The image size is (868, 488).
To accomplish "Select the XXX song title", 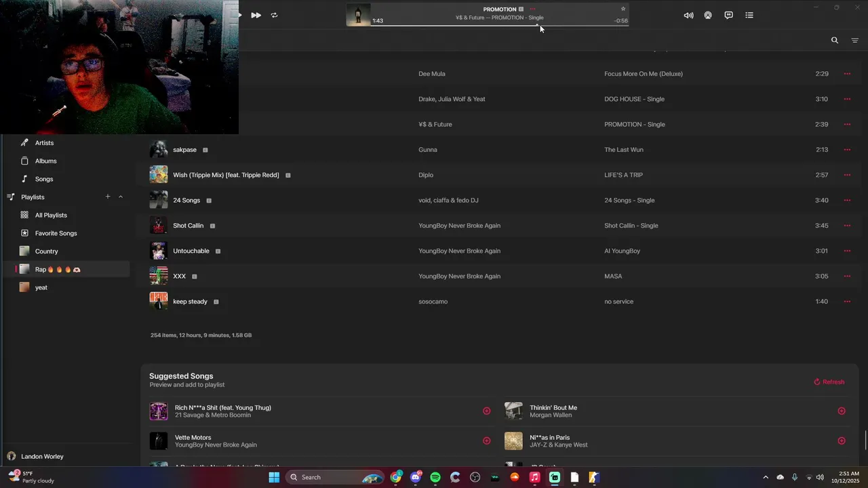I will coord(179,277).
